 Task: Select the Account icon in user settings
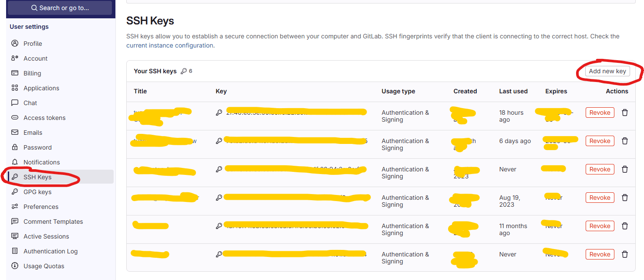(x=14, y=58)
